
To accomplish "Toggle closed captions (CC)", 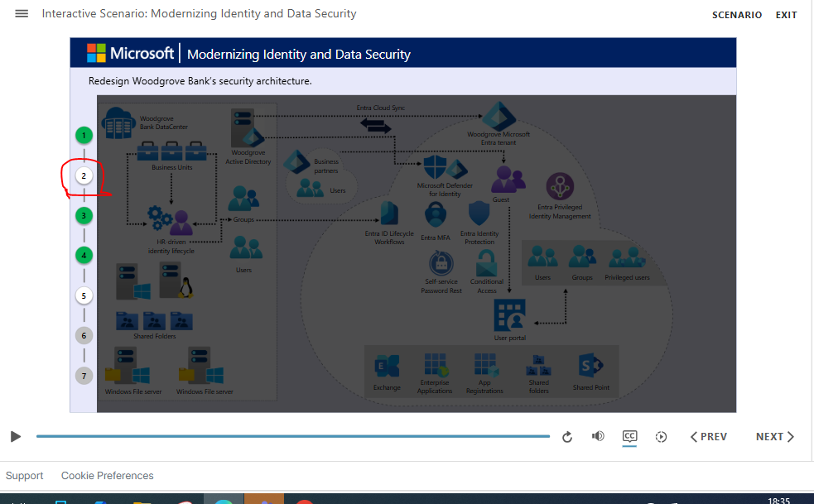I will coord(629,436).
